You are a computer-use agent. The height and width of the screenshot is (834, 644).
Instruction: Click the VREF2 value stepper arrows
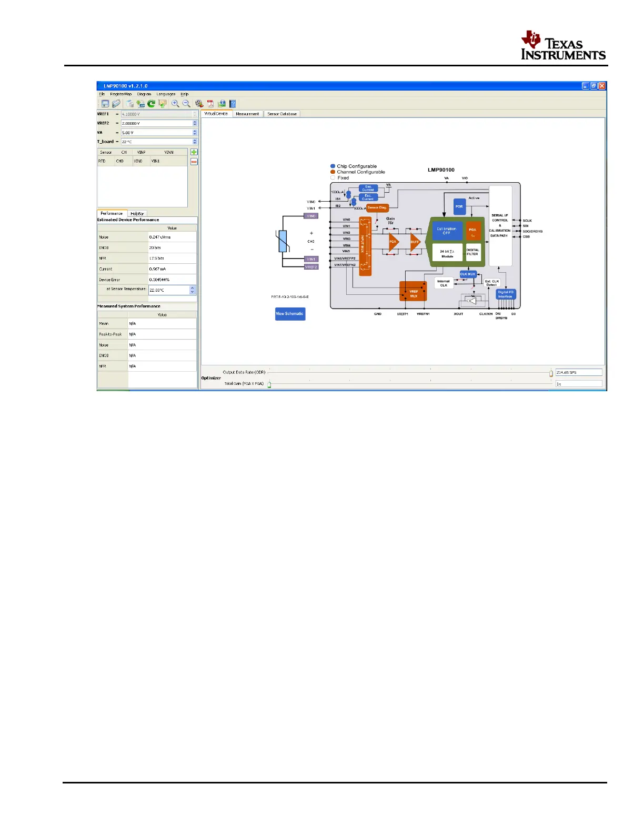(195, 123)
